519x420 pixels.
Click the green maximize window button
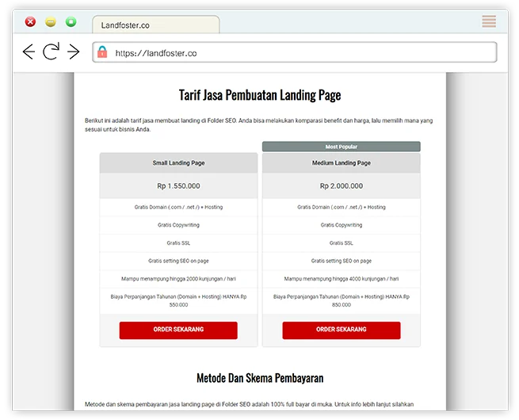(71, 22)
